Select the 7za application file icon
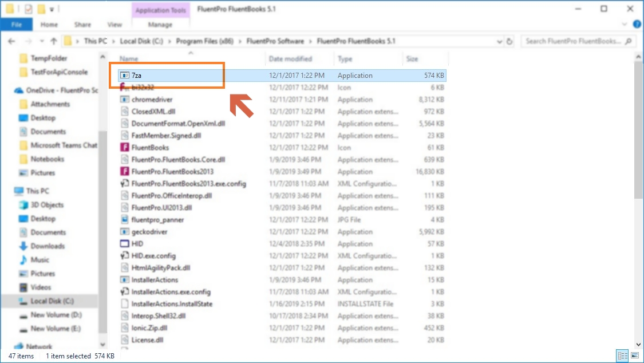The width and height of the screenshot is (644, 363). 124,76
